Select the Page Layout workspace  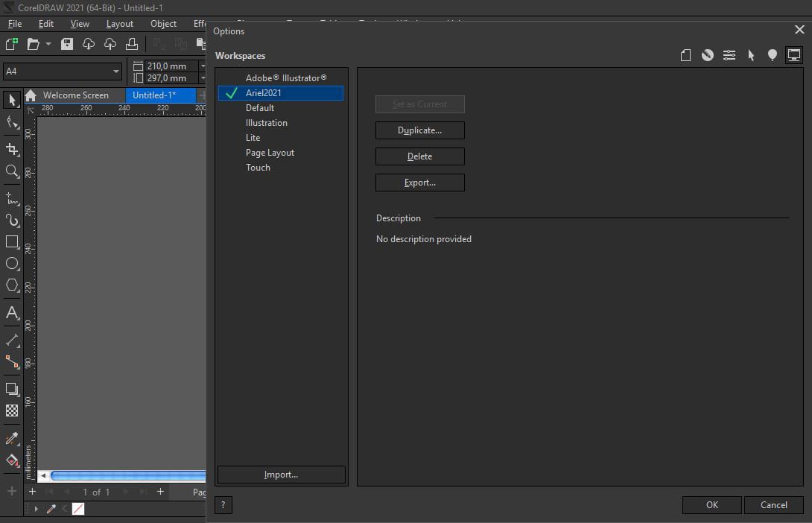click(x=281, y=153)
